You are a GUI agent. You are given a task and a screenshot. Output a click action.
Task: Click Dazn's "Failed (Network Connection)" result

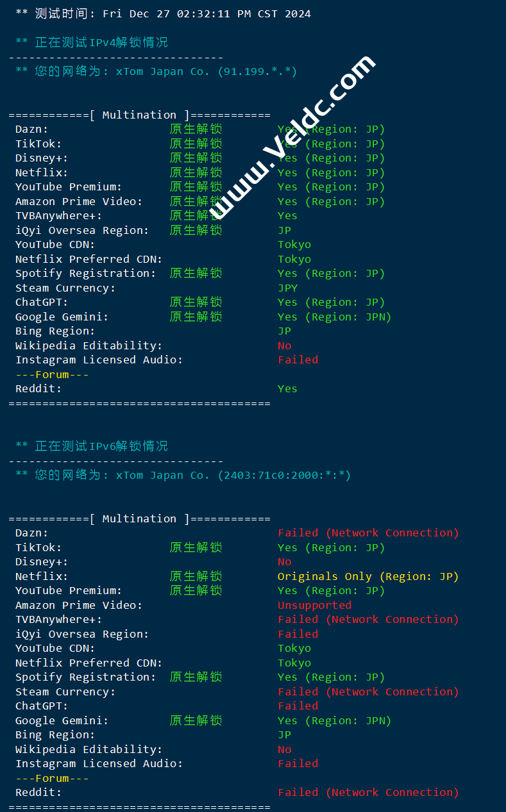368,533
